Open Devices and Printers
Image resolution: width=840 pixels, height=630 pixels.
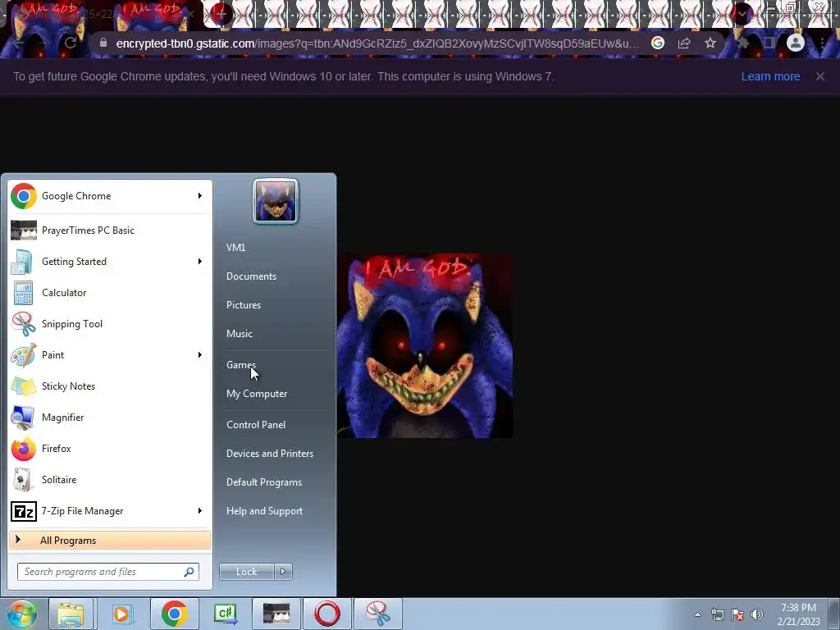pyautogui.click(x=270, y=454)
